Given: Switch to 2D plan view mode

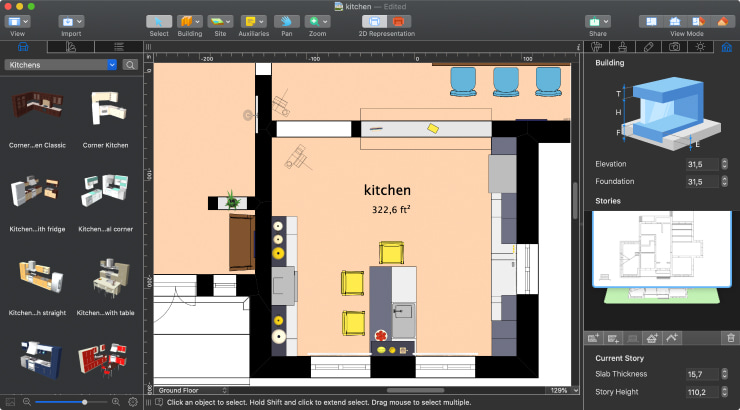Looking at the screenshot, I should coord(650,20).
